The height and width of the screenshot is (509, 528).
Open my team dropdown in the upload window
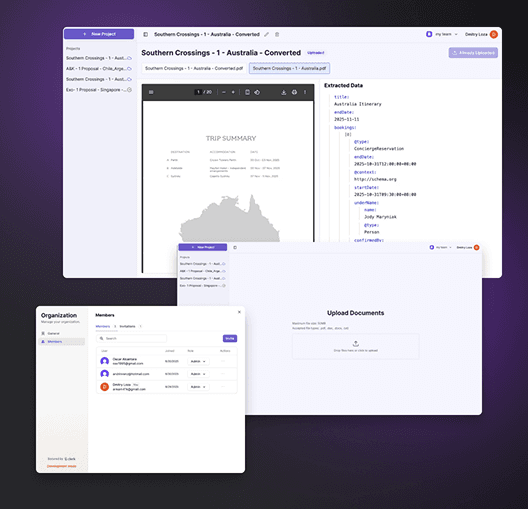coord(444,247)
